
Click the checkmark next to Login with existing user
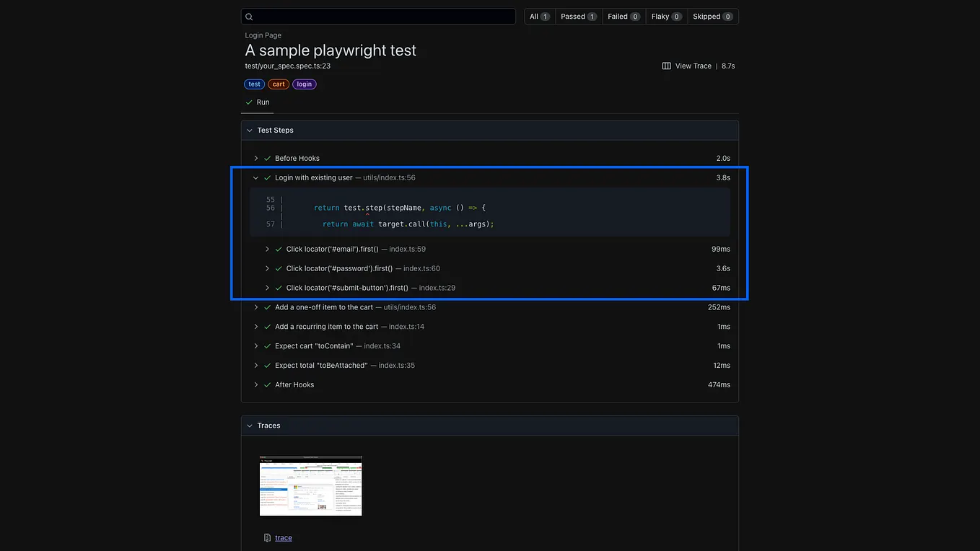pyautogui.click(x=266, y=177)
